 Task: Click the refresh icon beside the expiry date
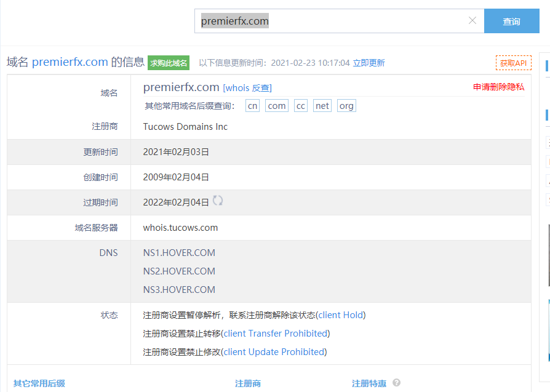pos(218,201)
